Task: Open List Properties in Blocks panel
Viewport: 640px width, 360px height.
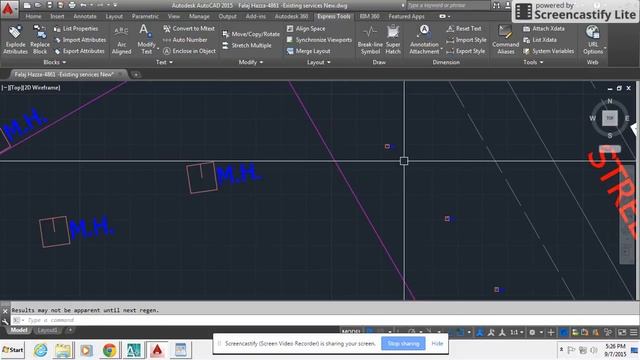Action: (76, 29)
